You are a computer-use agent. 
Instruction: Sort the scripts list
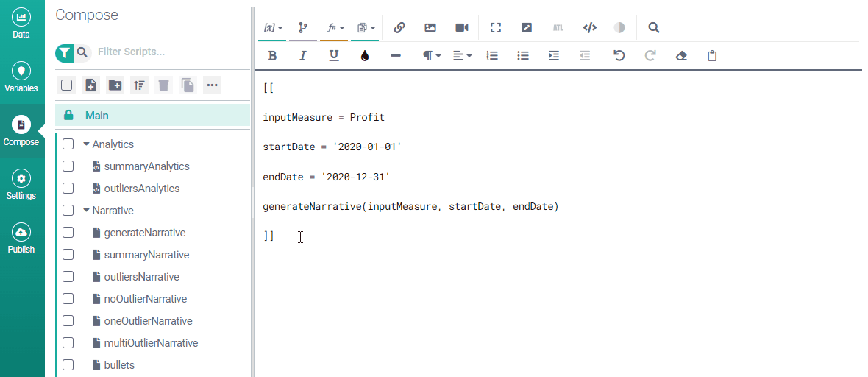[x=139, y=85]
